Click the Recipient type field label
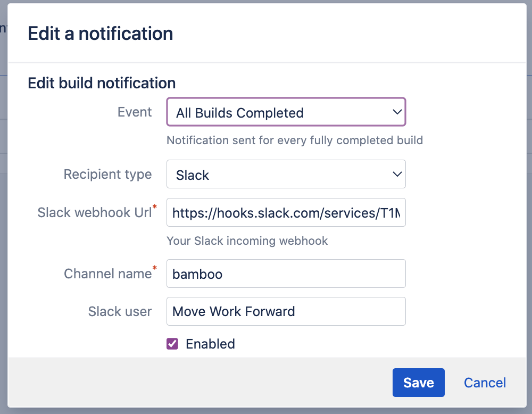Screen dimensions: 532x414 pos(107,175)
